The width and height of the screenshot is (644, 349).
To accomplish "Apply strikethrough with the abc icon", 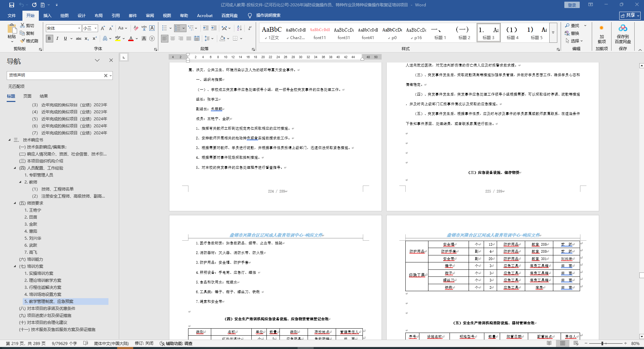I will [x=79, y=39].
